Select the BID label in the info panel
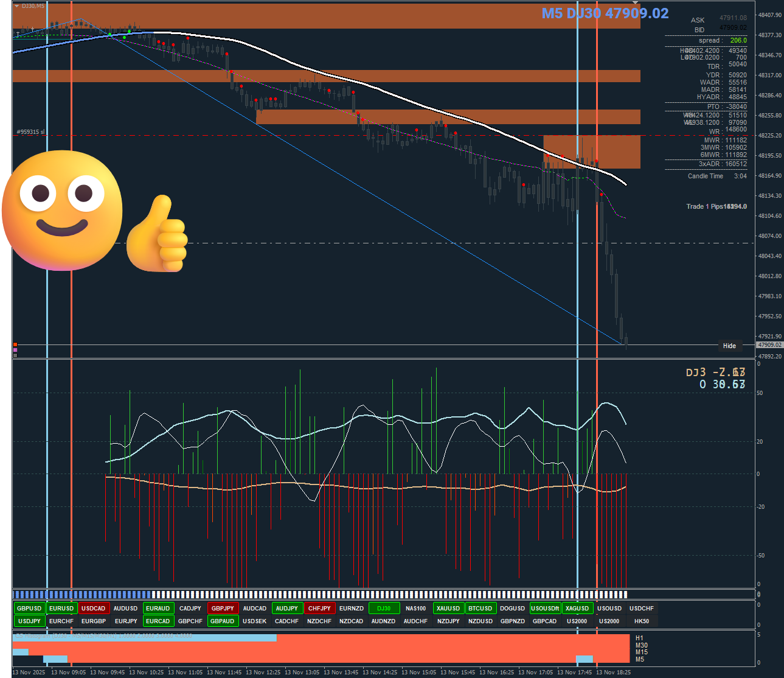This screenshot has width=784, height=678. coord(699,30)
